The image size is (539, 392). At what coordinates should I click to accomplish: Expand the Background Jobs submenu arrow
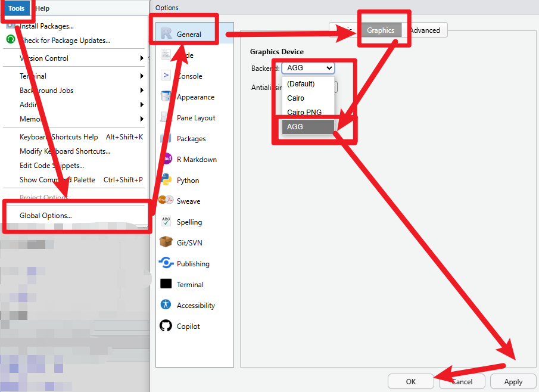[142, 91]
